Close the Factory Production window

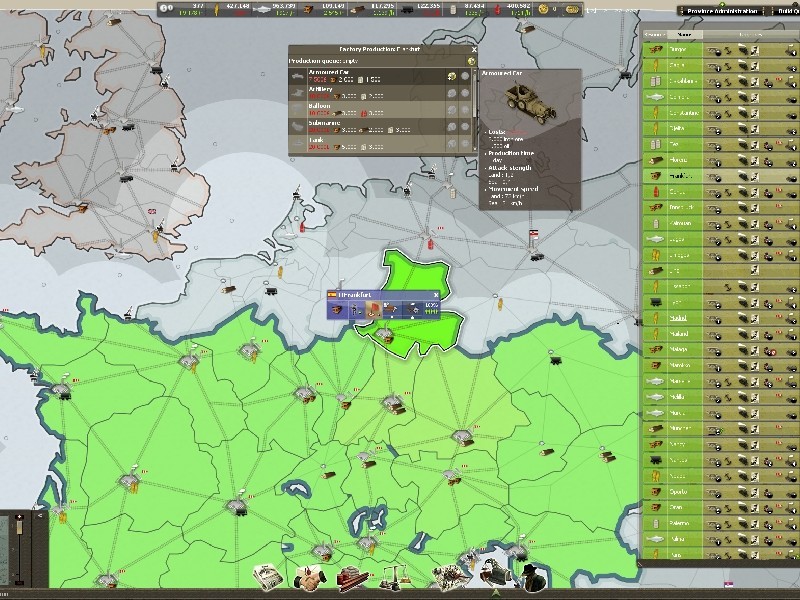(x=474, y=49)
